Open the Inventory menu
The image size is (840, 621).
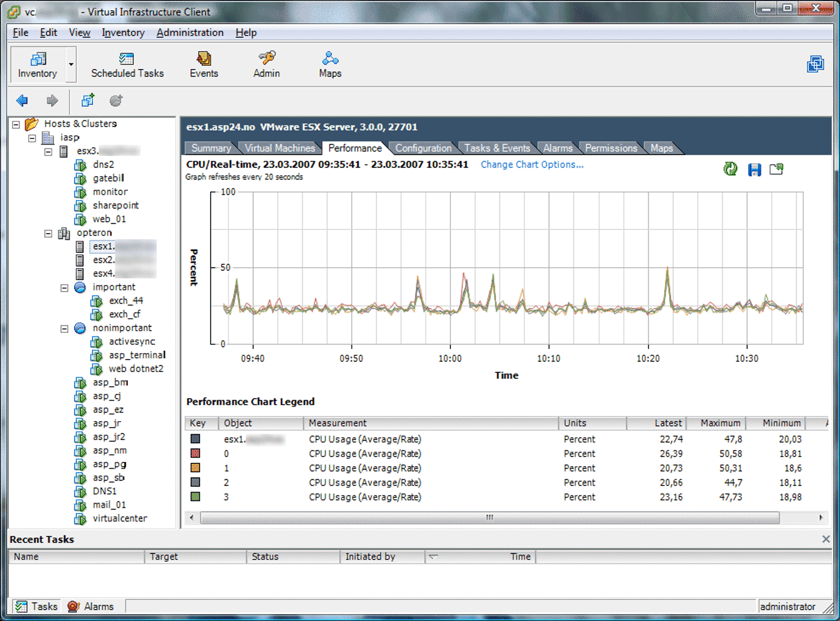click(x=123, y=32)
